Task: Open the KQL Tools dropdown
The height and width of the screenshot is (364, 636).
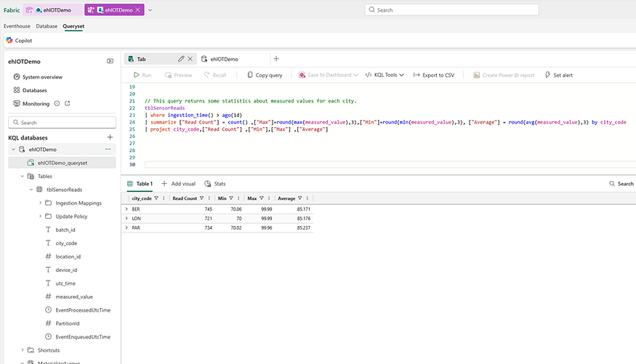Action: [x=385, y=75]
